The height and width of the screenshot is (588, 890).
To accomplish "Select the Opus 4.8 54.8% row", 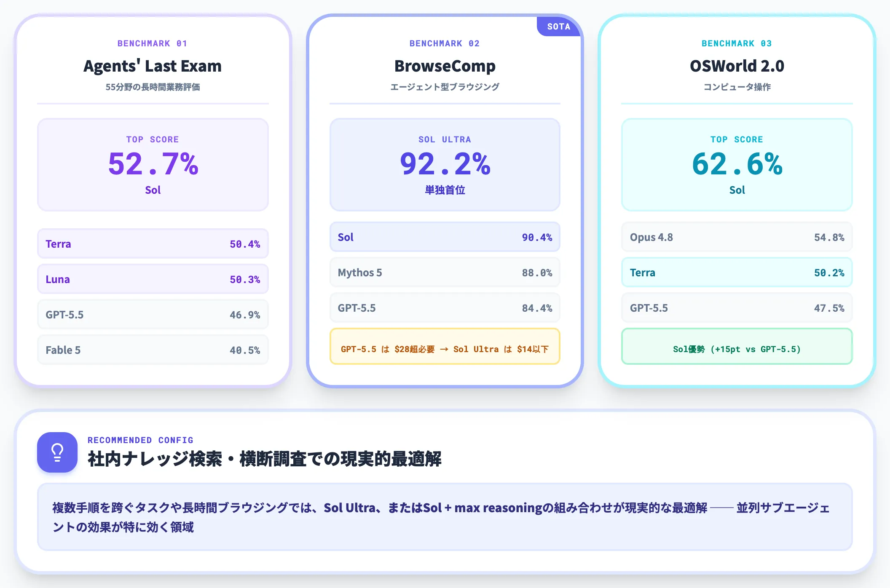I will (x=737, y=237).
